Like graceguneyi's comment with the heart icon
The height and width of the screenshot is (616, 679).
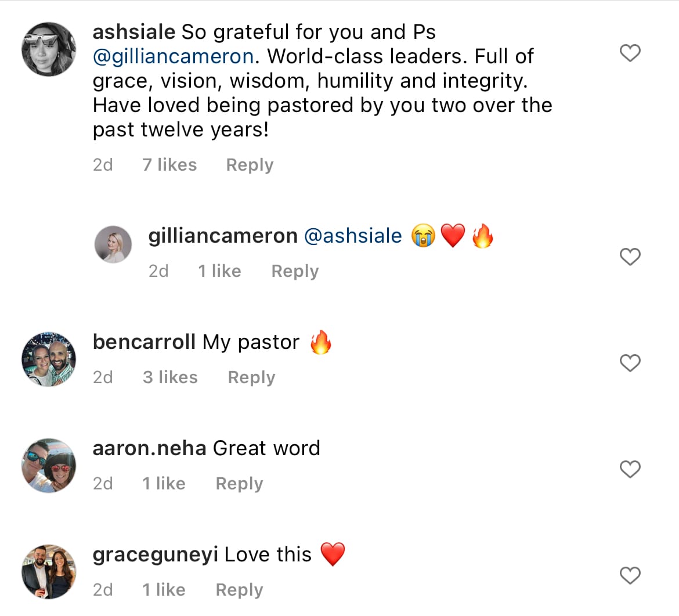[x=630, y=575]
